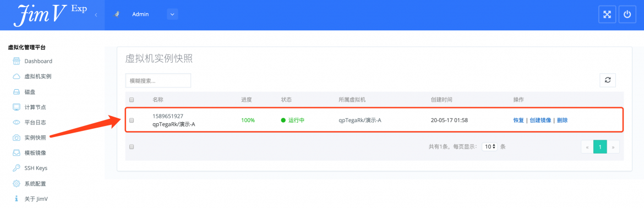Toggle fullscreen mode with the expand icon
The width and height of the screenshot is (644, 208).
(607, 15)
